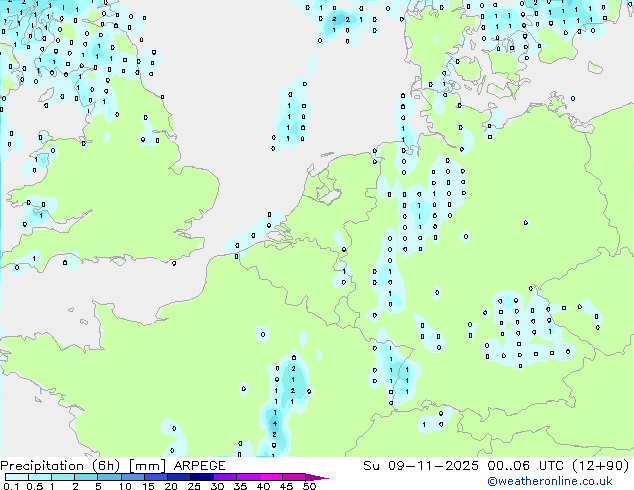Click the '0.5' legend scale label
This screenshot has width=634, height=490.
pyautogui.click(x=35, y=486)
